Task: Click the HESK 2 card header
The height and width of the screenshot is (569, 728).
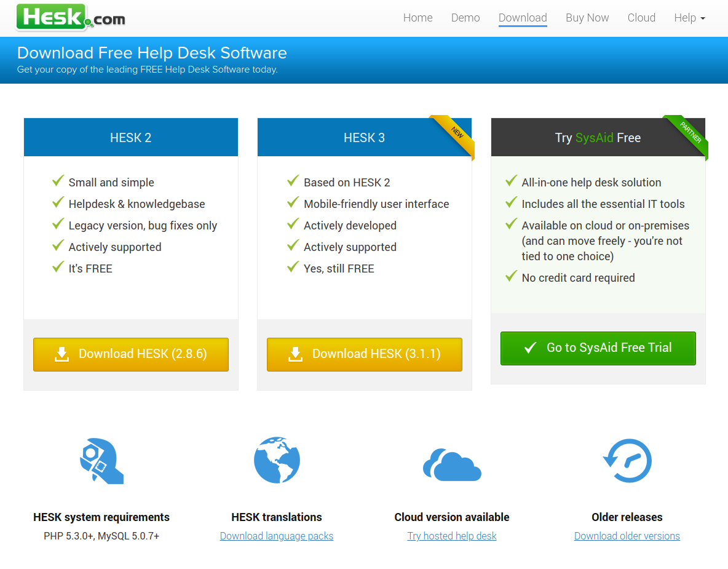Action: (x=131, y=137)
